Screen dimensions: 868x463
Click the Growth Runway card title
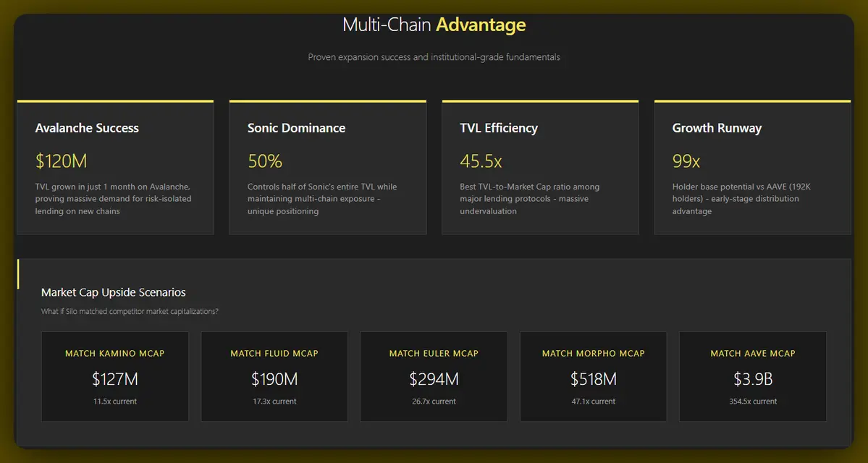coord(717,128)
